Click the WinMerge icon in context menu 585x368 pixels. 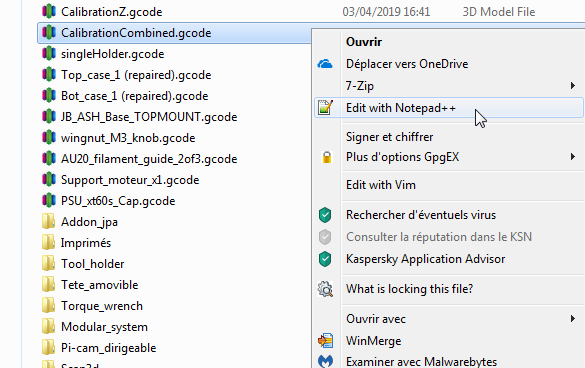point(325,340)
